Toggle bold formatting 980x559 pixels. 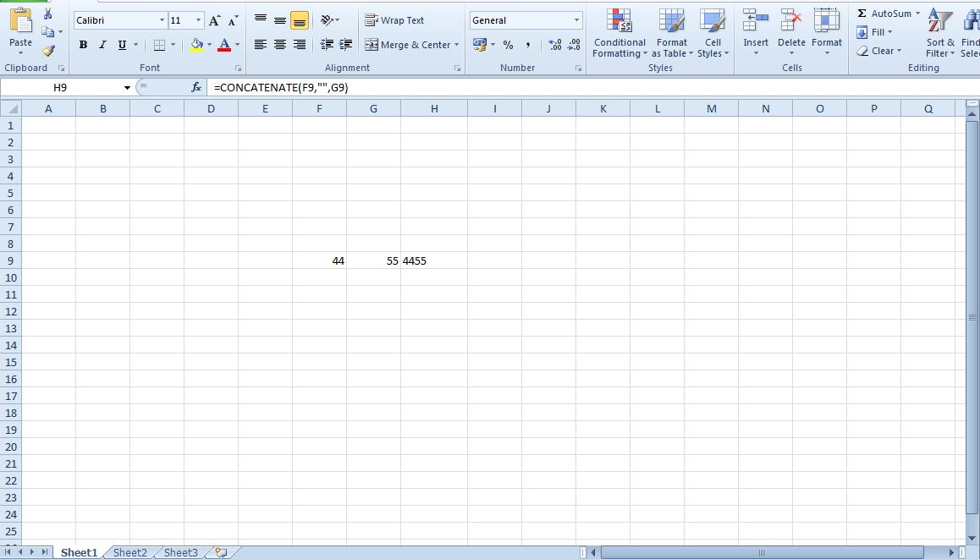click(x=82, y=44)
